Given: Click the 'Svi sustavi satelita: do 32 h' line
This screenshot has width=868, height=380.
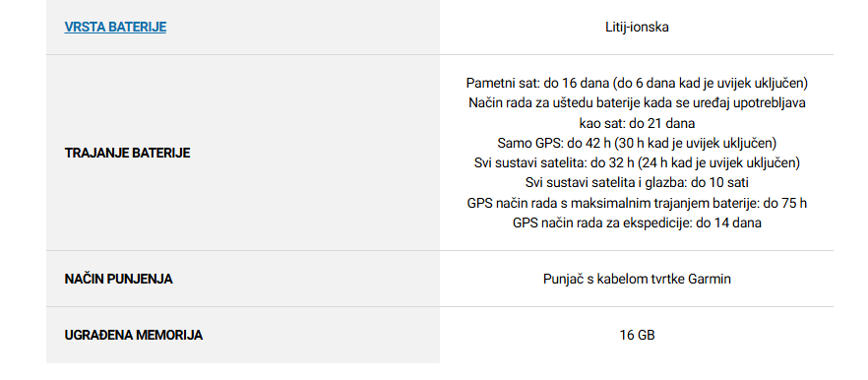Looking at the screenshot, I should tap(637, 162).
